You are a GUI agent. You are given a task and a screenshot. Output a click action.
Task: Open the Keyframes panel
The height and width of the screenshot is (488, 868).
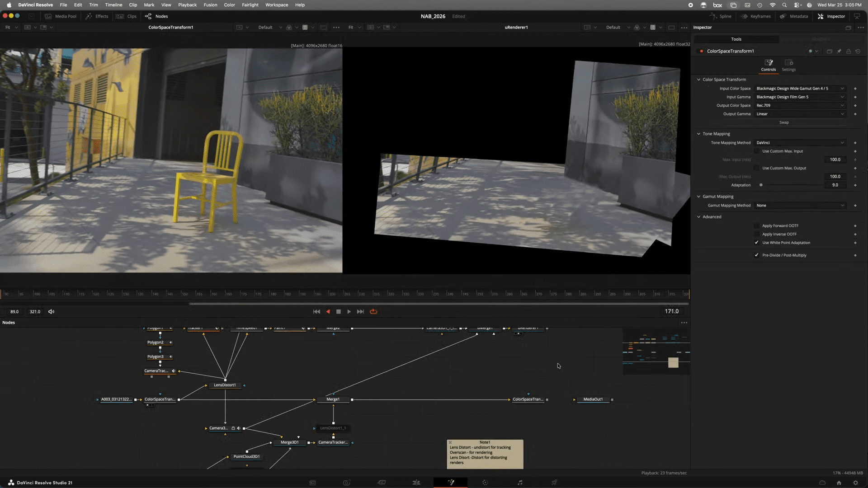pos(756,16)
